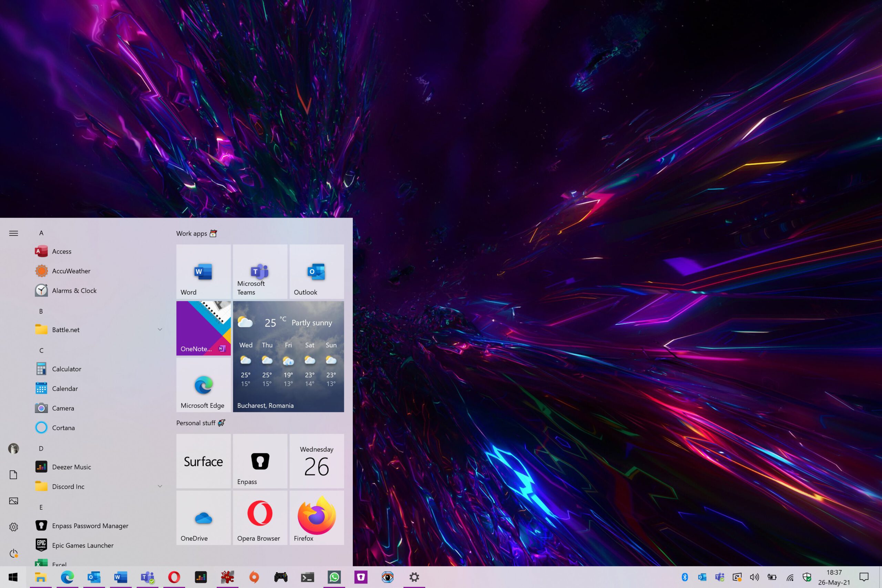Screen dimensions: 882x588
Task: Launch Access from the app list
Action: click(99, 251)
